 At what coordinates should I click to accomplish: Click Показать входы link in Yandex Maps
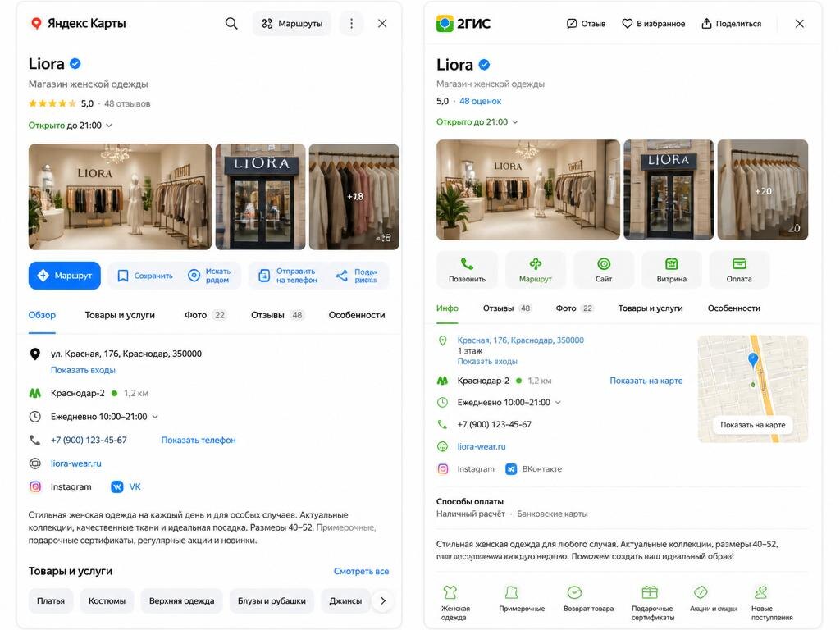[83, 370]
